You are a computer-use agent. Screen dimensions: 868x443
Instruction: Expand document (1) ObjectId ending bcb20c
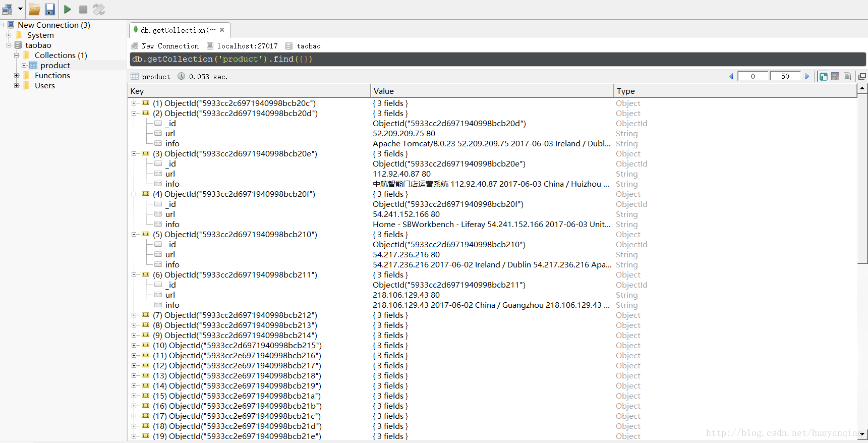[134, 103]
